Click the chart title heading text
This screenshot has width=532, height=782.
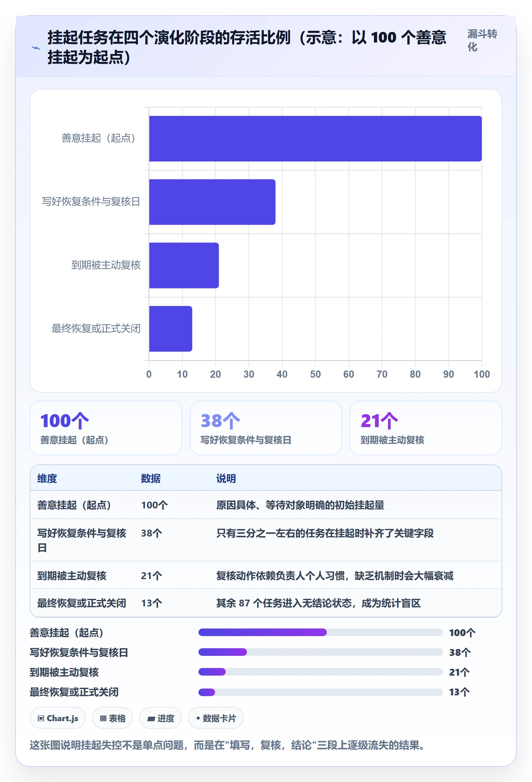click(x=247, y=47)
